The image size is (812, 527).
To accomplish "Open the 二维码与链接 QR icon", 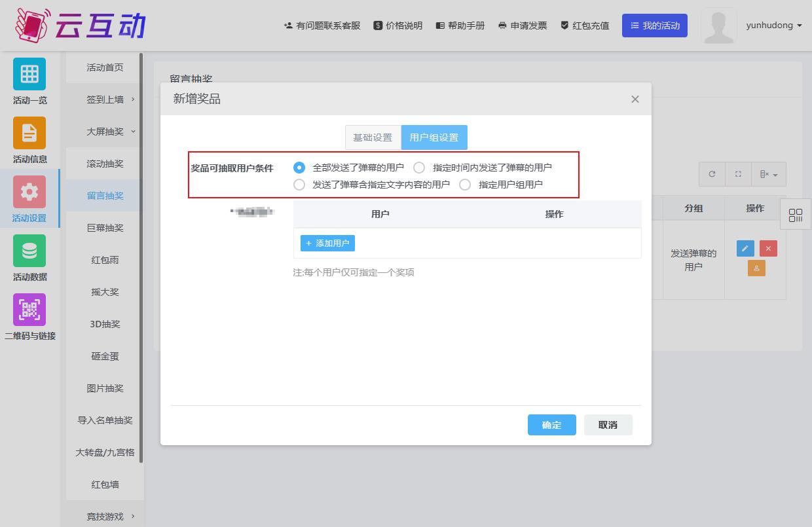I will [x=29, y=310].
